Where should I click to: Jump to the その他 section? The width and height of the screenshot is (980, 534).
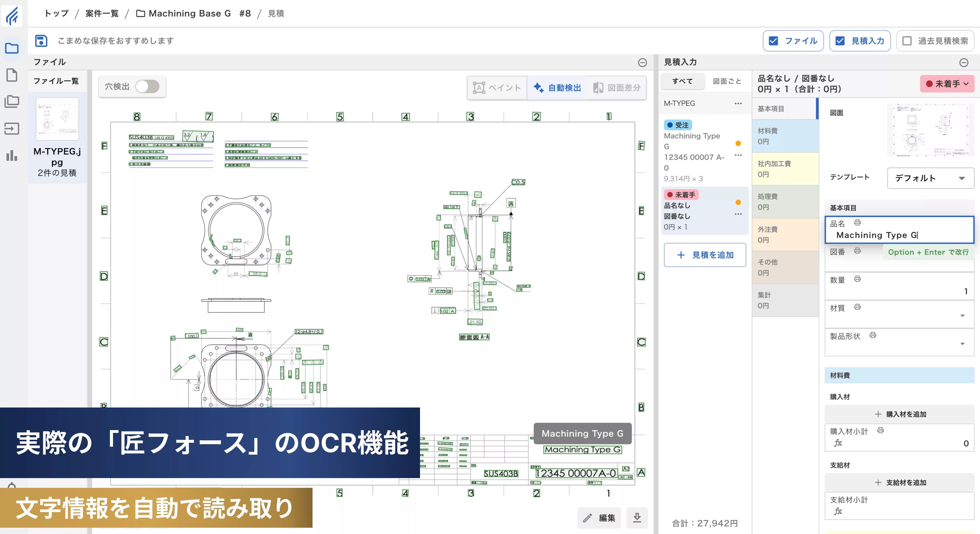tap(785, 267)
